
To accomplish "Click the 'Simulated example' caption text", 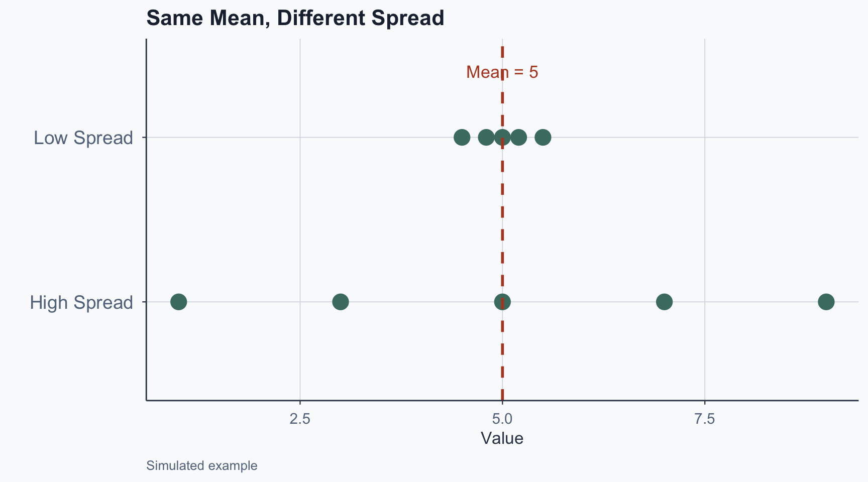I will click(x=201, y=466).
